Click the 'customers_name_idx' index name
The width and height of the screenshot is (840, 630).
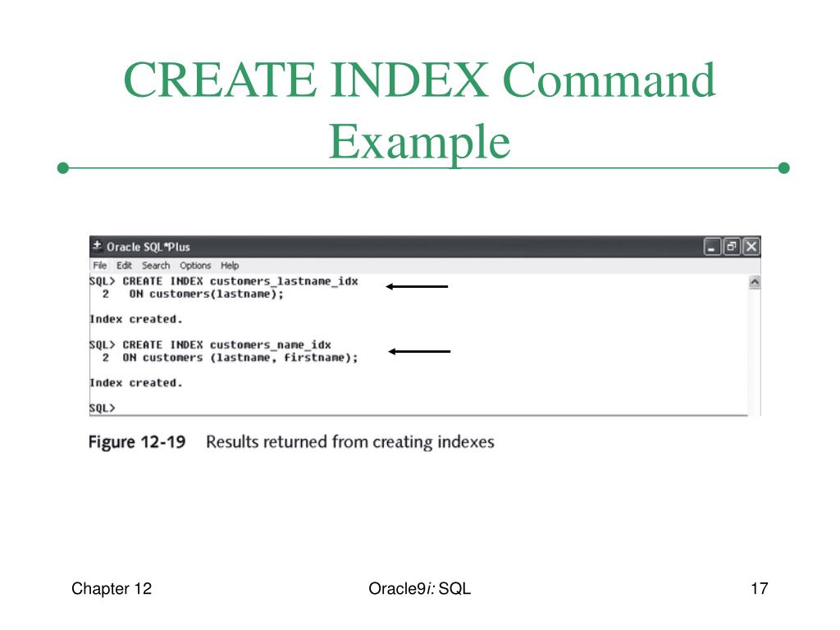click(271, 345)
